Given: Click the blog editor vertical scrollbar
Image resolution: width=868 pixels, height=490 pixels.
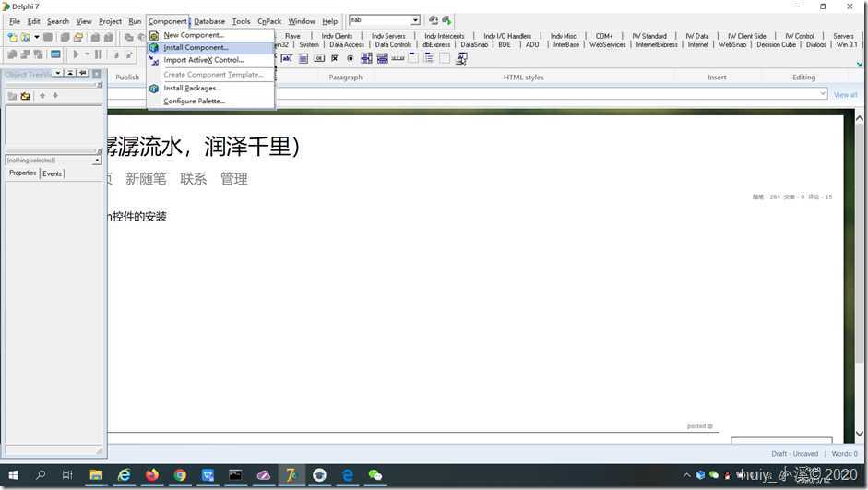Looking at the screenshot, I should [x=859, y=276].
